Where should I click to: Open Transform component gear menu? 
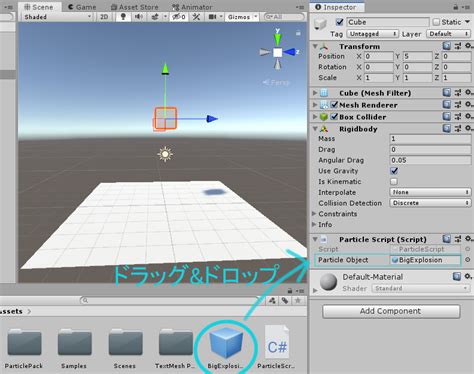(x=469, y=46)
